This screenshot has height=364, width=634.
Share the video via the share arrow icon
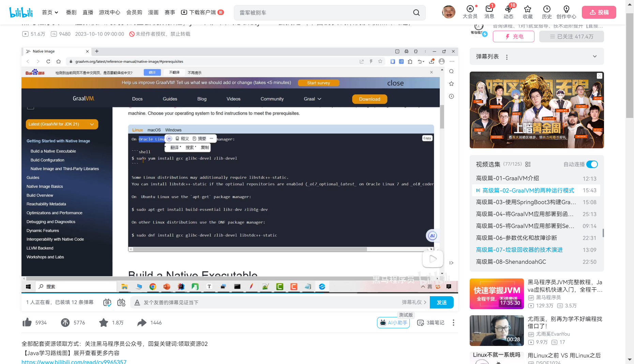(x=142, y=322)
